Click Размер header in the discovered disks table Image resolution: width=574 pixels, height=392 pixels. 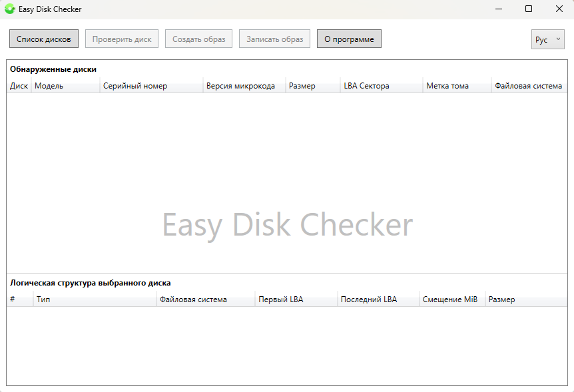313,86
